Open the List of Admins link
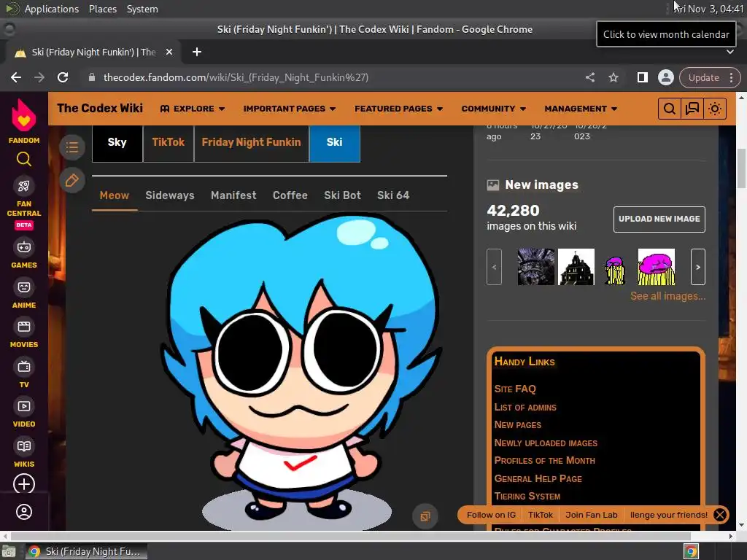Screen dimensions: 747x560 (525, 407)
